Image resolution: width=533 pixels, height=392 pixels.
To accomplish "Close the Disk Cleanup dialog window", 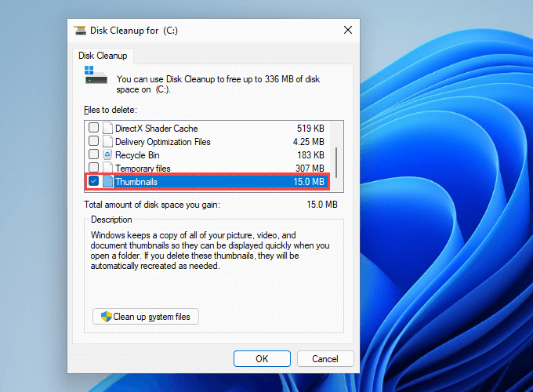I will tap(347, 30).
